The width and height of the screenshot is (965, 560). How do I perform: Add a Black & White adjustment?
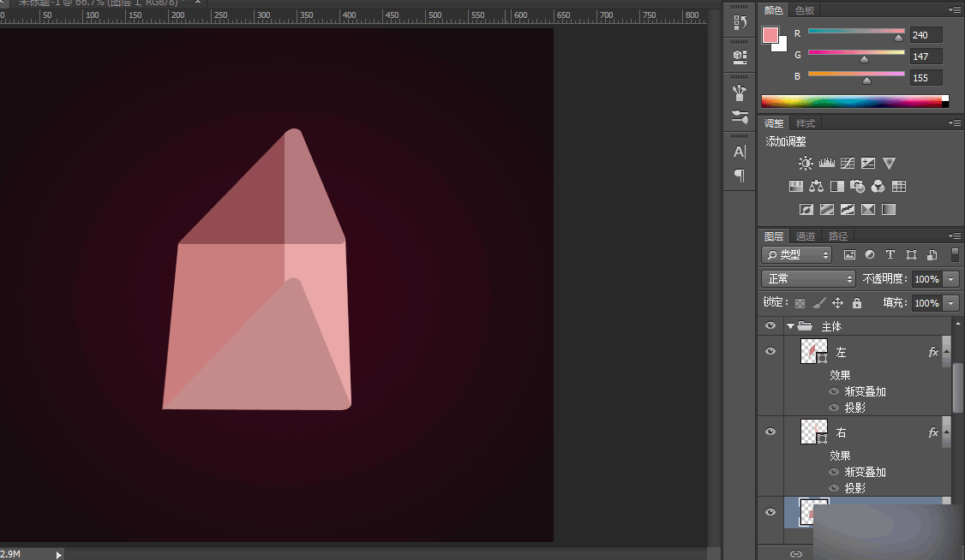tap(837, 187)
